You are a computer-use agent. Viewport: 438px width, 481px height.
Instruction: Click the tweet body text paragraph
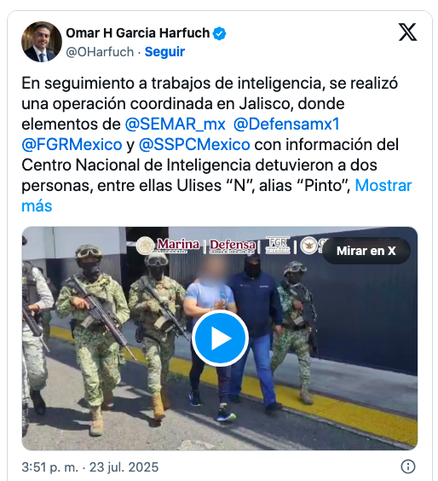[x=217, y=144]
